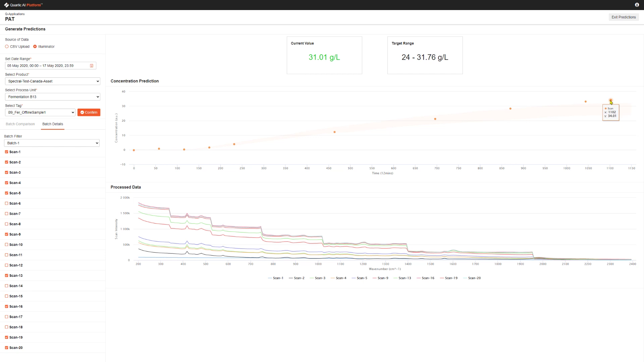This screenshot has width=644, height=362.
Task: Click the Quartic AI Platform logo
Action: 23,5
